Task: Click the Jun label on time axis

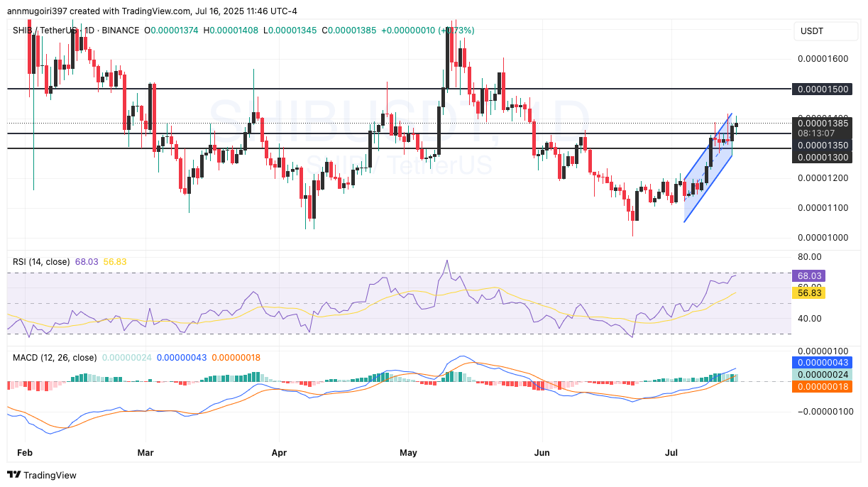Action: (x=542, y=452)
